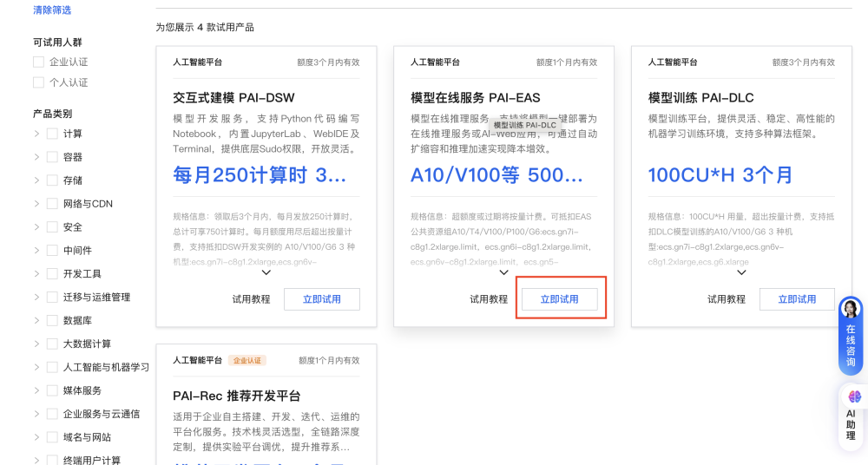Expand the 数据库 category arrow
The width and height of the screenshot is (868, 465).
click(x=36, y=320)
